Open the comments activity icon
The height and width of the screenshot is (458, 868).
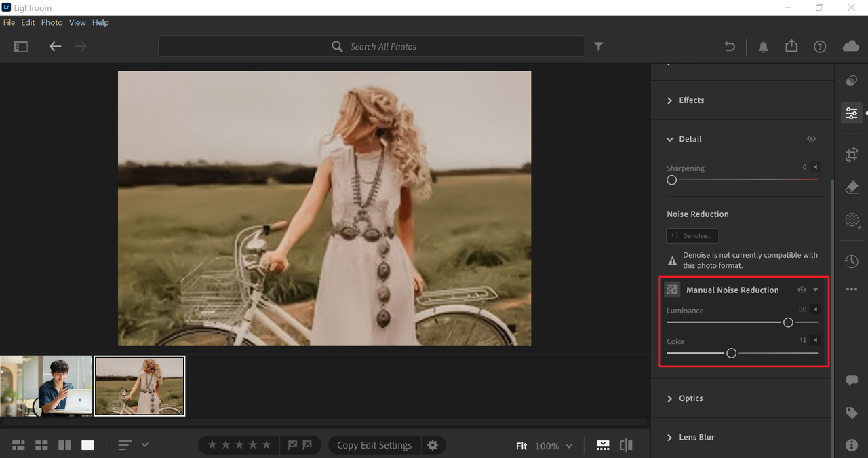852,381
